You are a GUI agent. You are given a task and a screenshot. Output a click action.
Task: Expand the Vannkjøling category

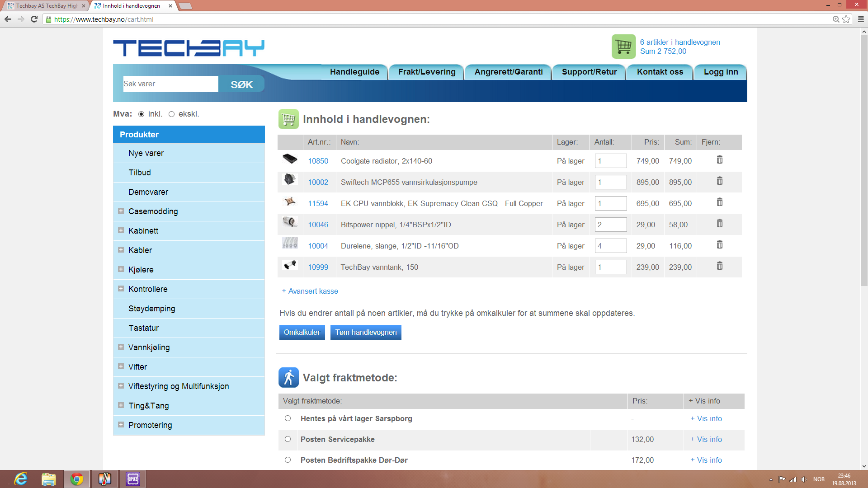click(121, 347)
